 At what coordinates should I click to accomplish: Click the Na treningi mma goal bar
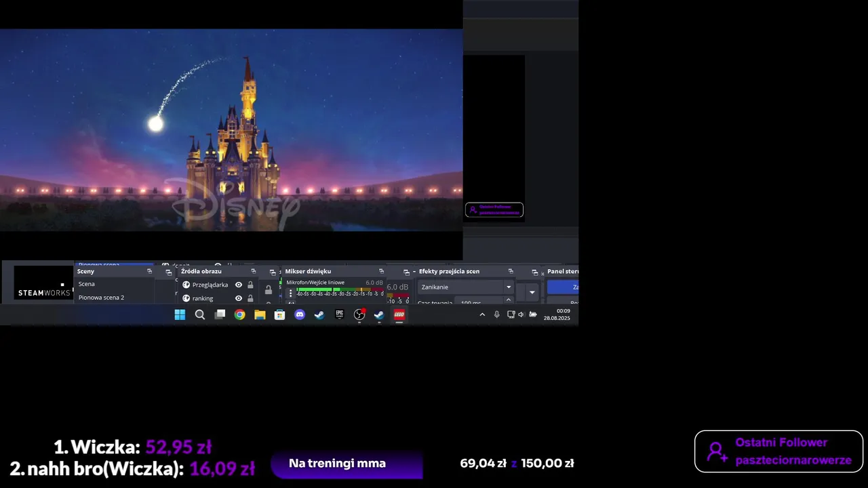pyautogui.click(x=347, y=464)
